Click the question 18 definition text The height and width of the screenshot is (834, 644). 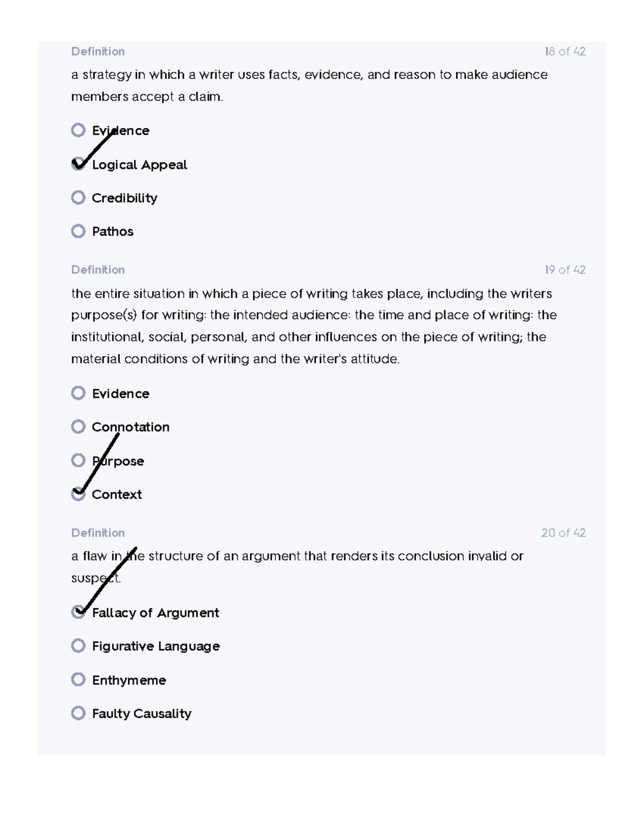click(309, 86)
